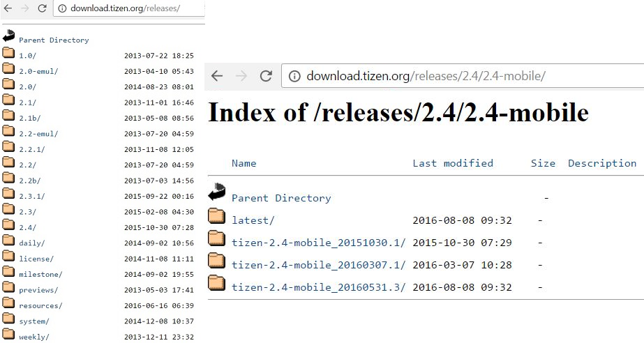Click folder icon next to tizen-2.4-mobile_20160307.1/

(216, 261)
